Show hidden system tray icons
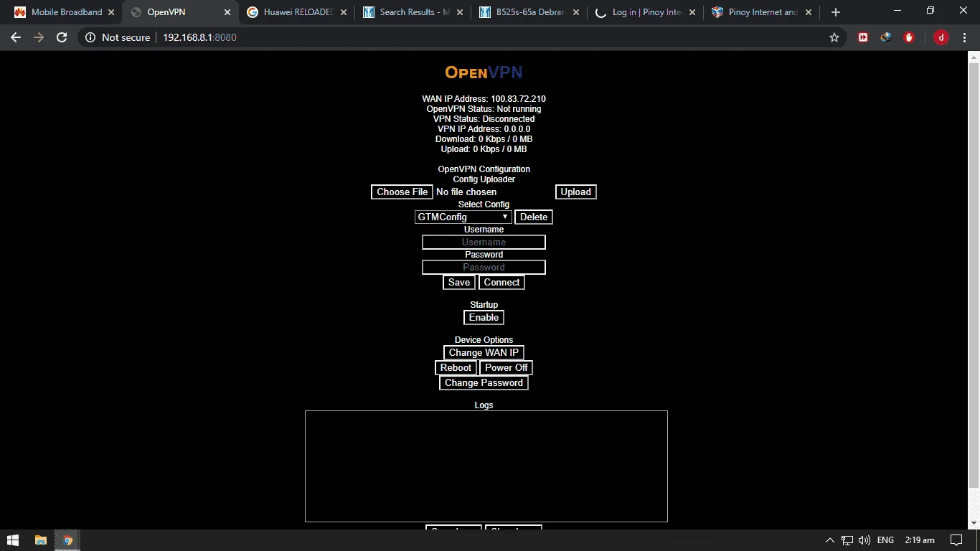The width and height of the screenshot is (980, 551). [830, 540]
